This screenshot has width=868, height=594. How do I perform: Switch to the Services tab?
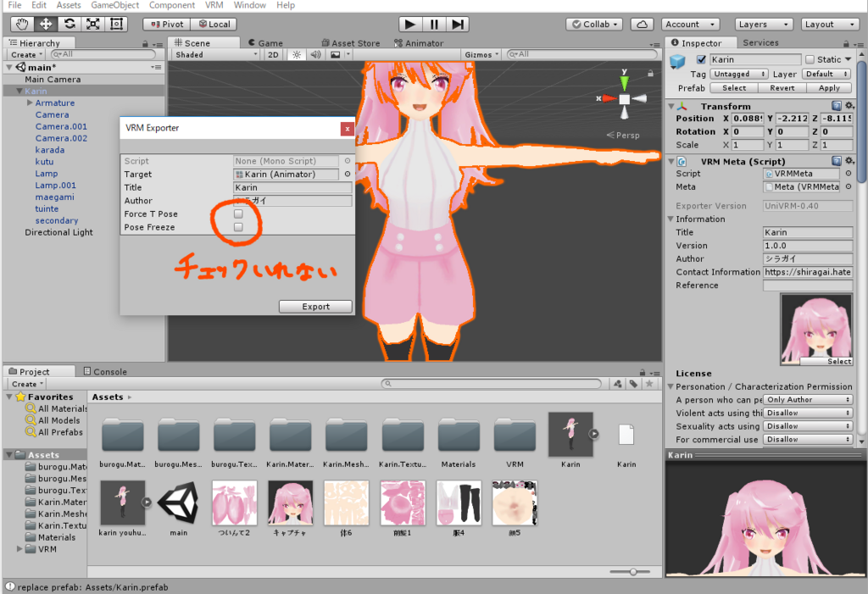pos(760,42)
